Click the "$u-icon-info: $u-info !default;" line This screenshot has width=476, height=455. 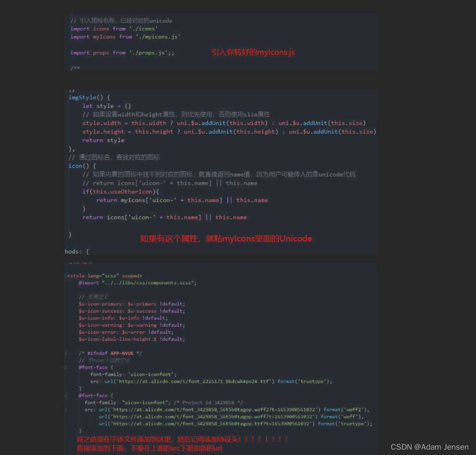(123, 318)
